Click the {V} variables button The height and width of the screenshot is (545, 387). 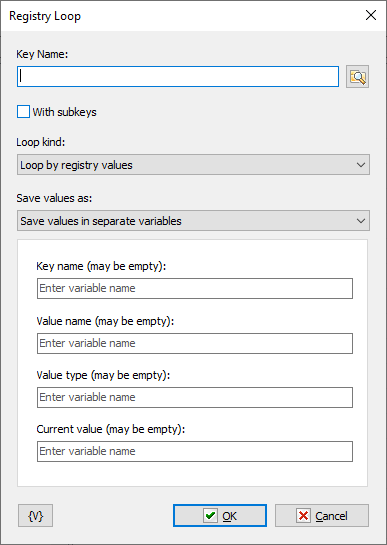(35, 516)
